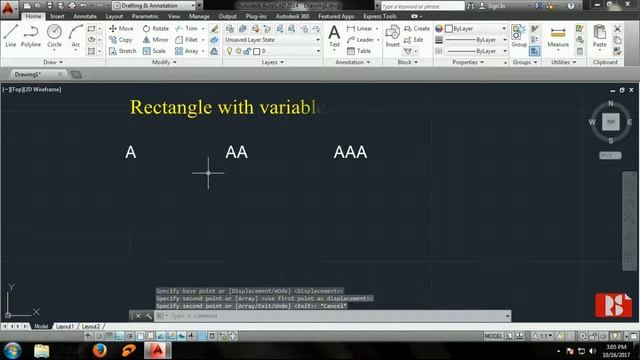Open the Unsaved Layer State dropdown
The image size is (640, 360).
tap(272, 40)
